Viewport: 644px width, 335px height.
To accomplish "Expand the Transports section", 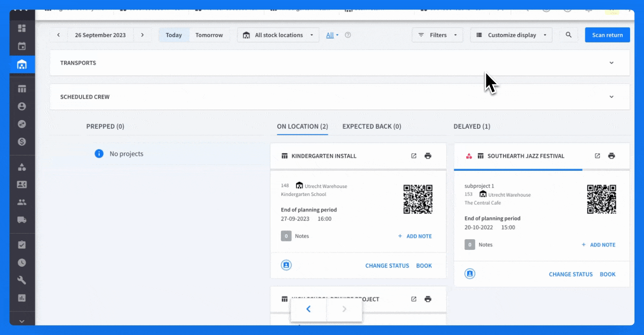I will point(340,63).
